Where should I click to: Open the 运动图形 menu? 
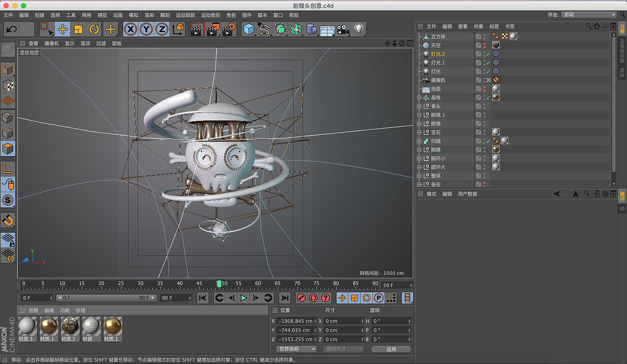[211, 15]
